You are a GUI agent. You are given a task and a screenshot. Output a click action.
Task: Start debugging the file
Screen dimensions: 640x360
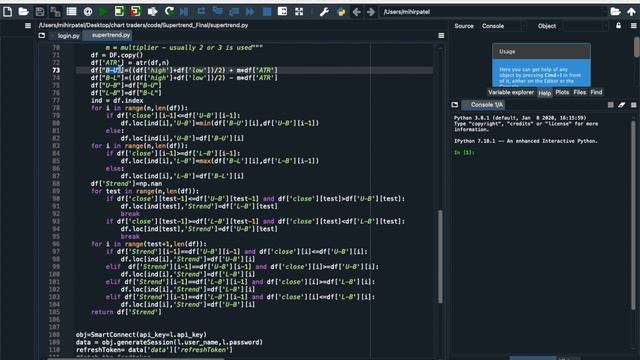(184, 12)
